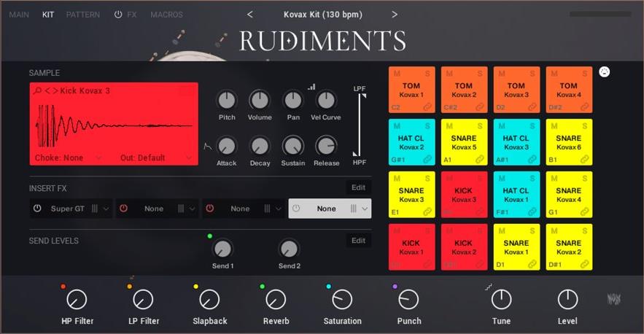Click link icon on TOM Kovax 4 pad
Screen dimensions: 644x334
click(584, 107)
